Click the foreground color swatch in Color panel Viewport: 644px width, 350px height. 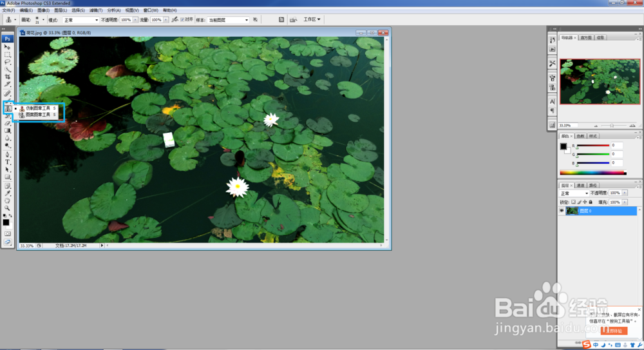pyautogui.click(x=563, y=146)
